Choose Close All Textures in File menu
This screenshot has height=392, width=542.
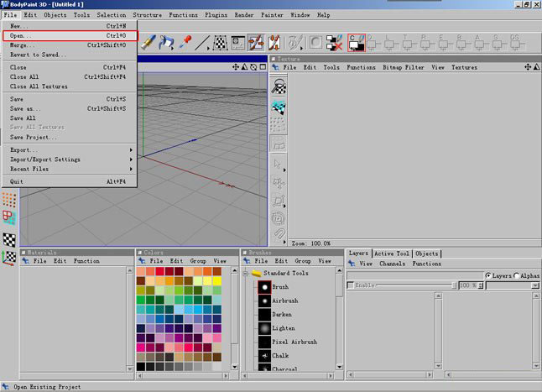[70, 86]
